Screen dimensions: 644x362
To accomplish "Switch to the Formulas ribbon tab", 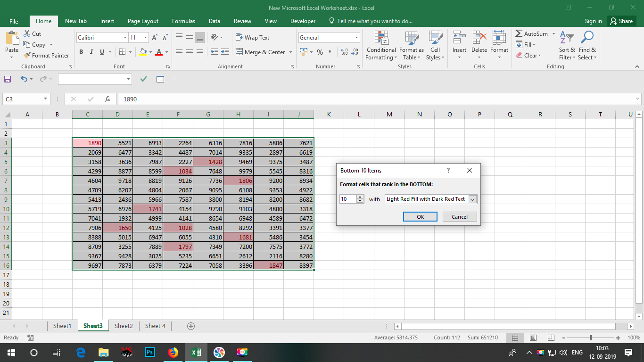I will pyautogui.click(x=183, y=21).
